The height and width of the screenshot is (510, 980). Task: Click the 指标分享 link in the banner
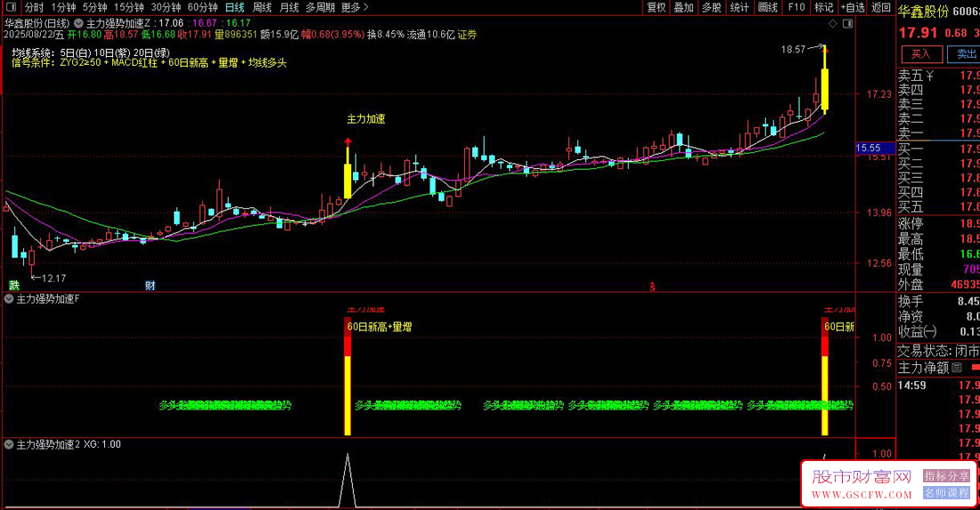point(946,476)
